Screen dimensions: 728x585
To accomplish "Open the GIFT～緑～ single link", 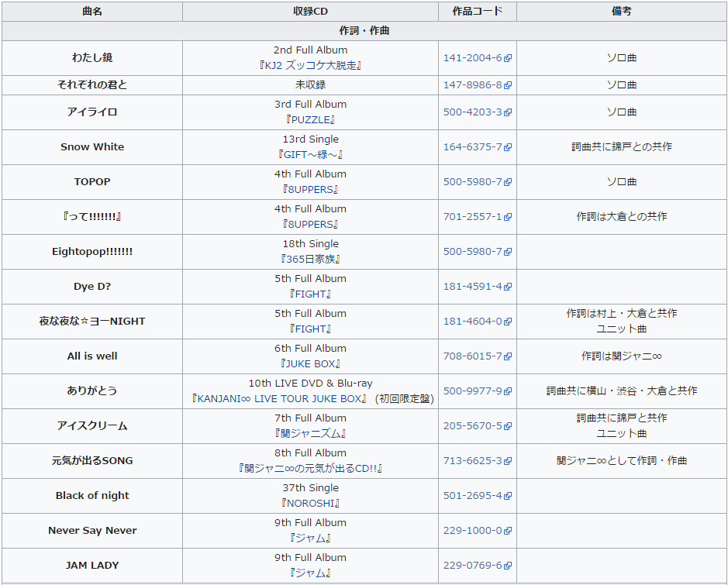I will pyautogui.click(x=310, y=154).
